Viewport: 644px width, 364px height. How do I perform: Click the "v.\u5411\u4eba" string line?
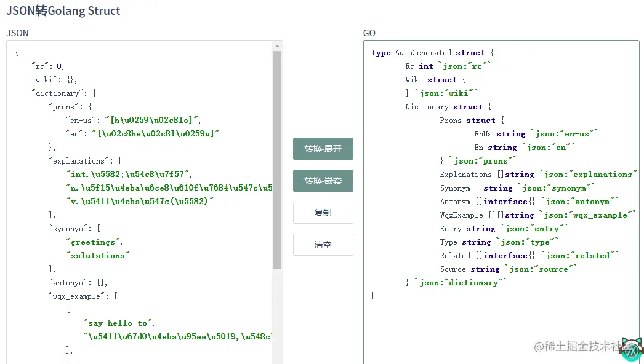click(x=140, y=202)
